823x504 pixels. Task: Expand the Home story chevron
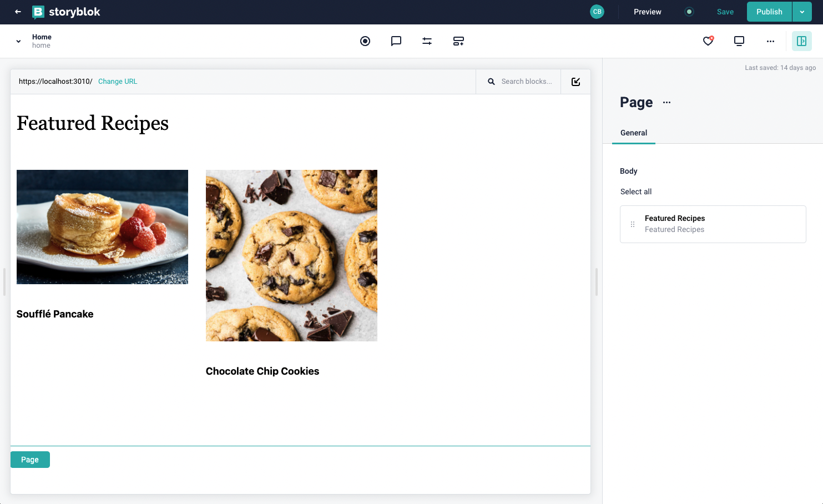18,41
